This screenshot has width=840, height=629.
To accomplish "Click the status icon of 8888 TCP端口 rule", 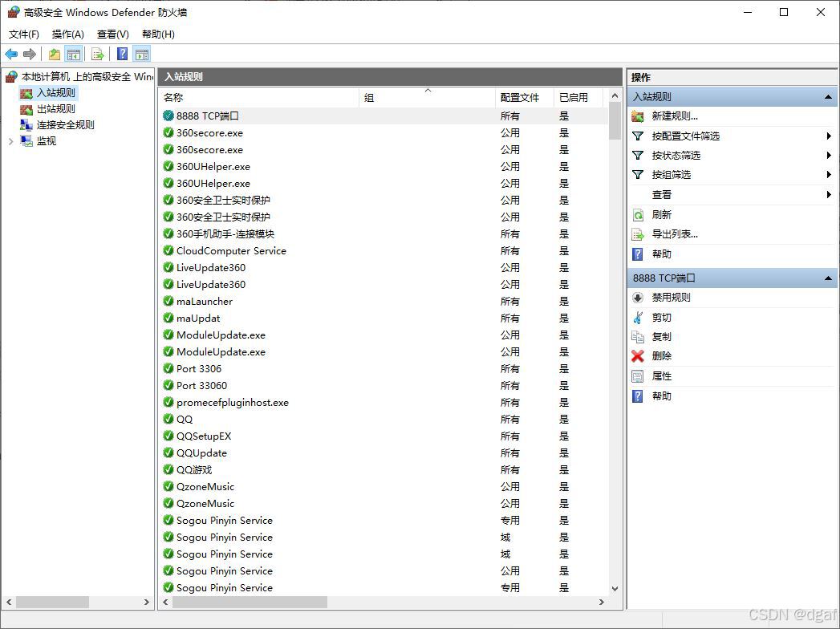I will (x=168, y=116).
